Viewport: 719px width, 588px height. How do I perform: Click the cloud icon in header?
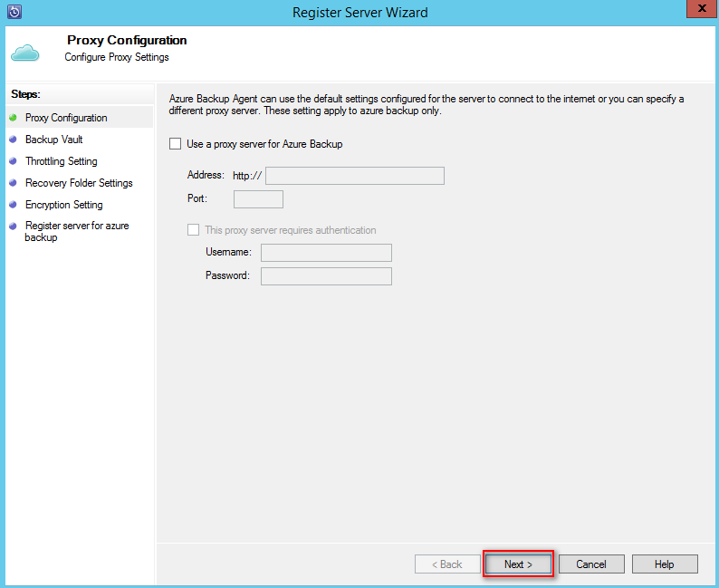(24, 53)
